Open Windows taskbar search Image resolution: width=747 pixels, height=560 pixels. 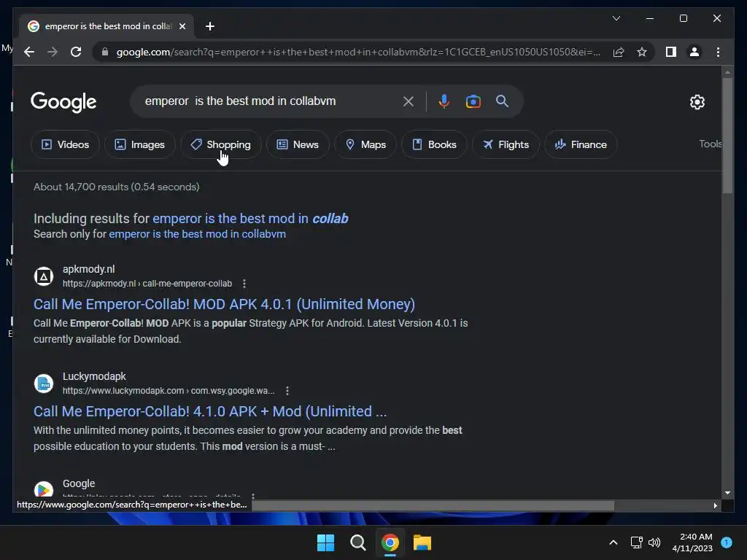(357, 542)
